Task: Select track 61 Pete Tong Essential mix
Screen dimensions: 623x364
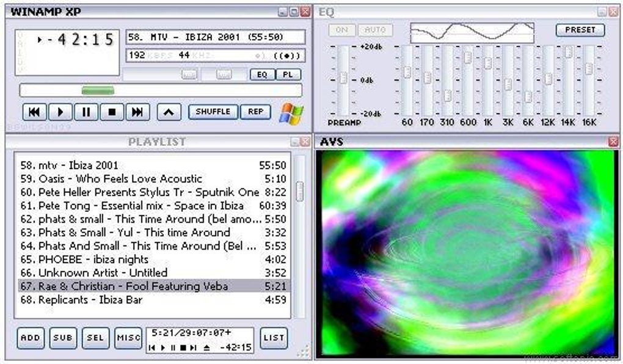Action: [x=153, y=206]
